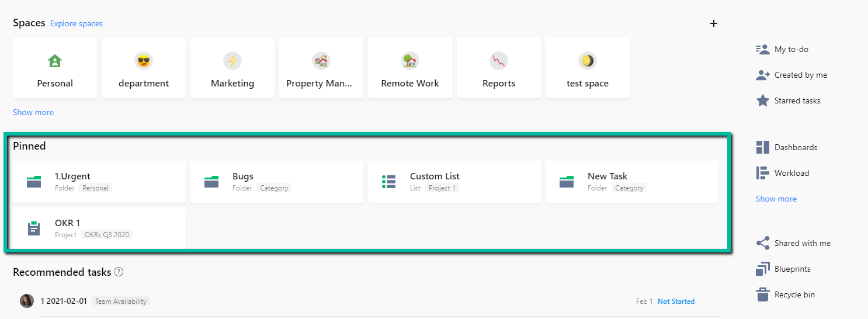The height and width of the screenshot is (319, 868).
Task: Open the Remote Work space icon
Action: (x=410, y=61)
